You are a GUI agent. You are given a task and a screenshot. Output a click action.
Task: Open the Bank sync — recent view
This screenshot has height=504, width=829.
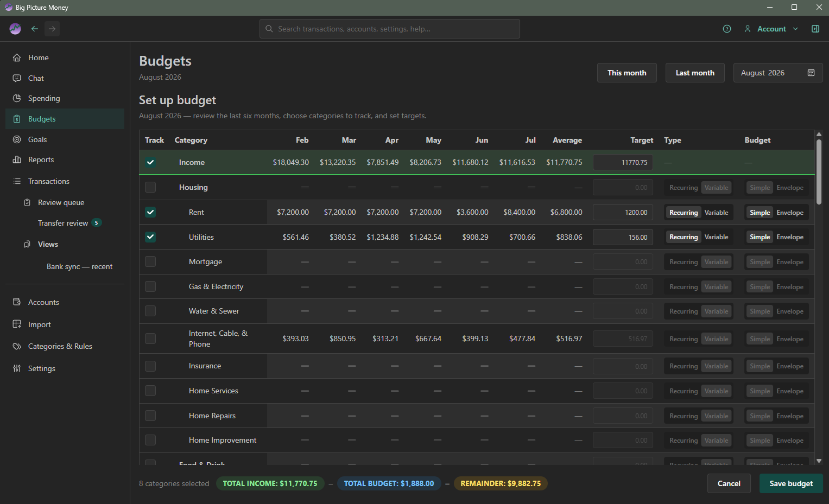pyautogui.click(x=79, y=266)
